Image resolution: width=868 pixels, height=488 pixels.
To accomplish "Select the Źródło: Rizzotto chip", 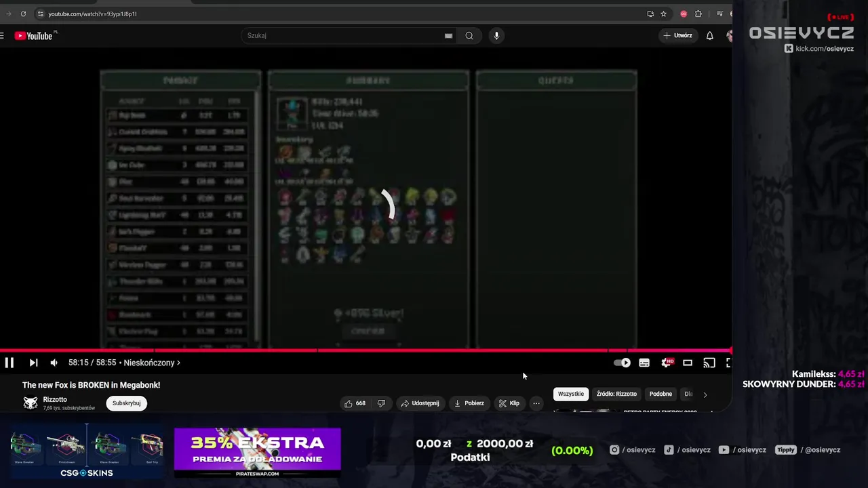I will coord(616,394).
